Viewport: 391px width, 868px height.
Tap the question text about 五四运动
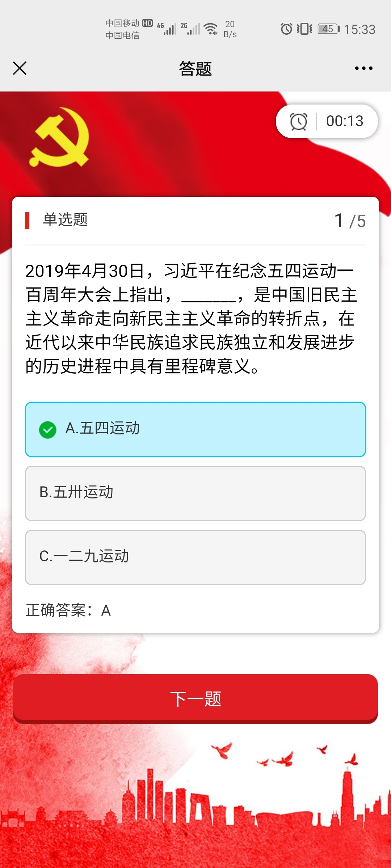click(x=191, y=318)
